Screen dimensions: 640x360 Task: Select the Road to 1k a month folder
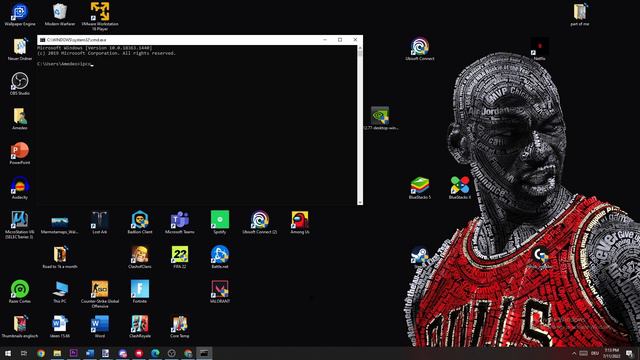(60, 257)
